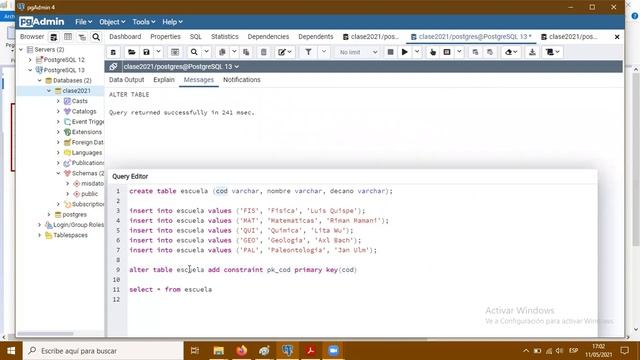The width and height of the screenshot is (640, 360).
Task: Open clase2021/postgres@PostgreSQL 13 connection dropdown
Action: pos(181,67)
